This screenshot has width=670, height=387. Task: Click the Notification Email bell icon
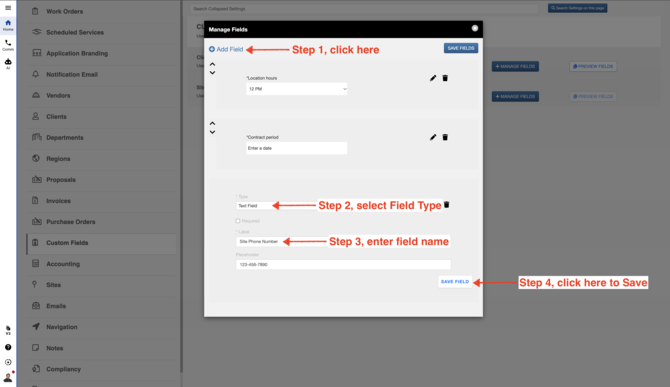click(35, 74)
